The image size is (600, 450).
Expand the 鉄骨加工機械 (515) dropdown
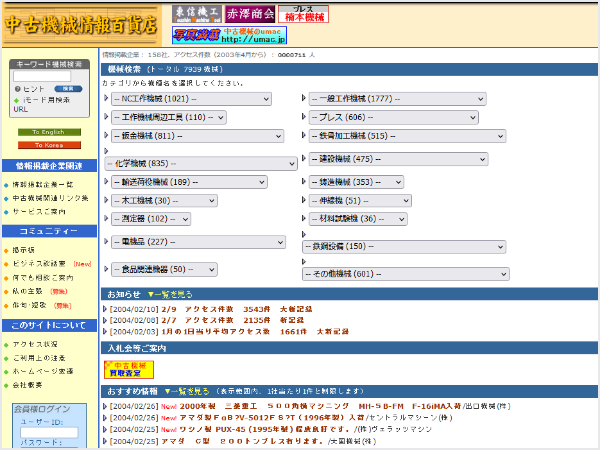408,136
